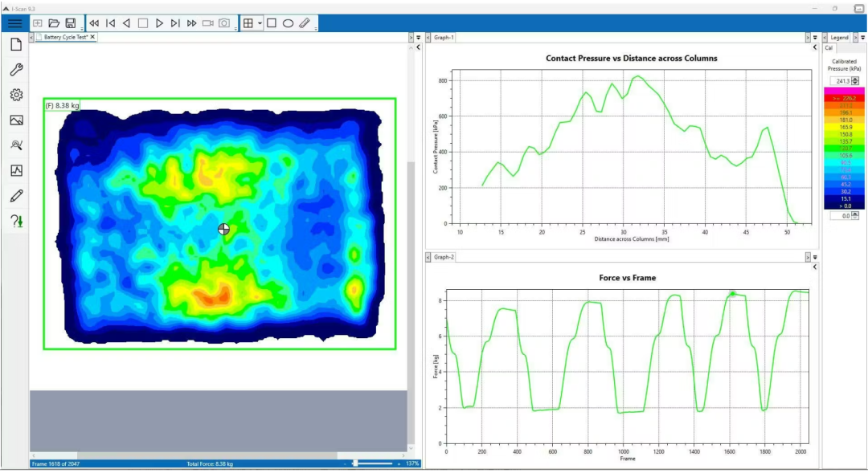868x473 pixels.
Task: Open the Graph-1 panel dropdown arrow
Action: coord(815,38)
